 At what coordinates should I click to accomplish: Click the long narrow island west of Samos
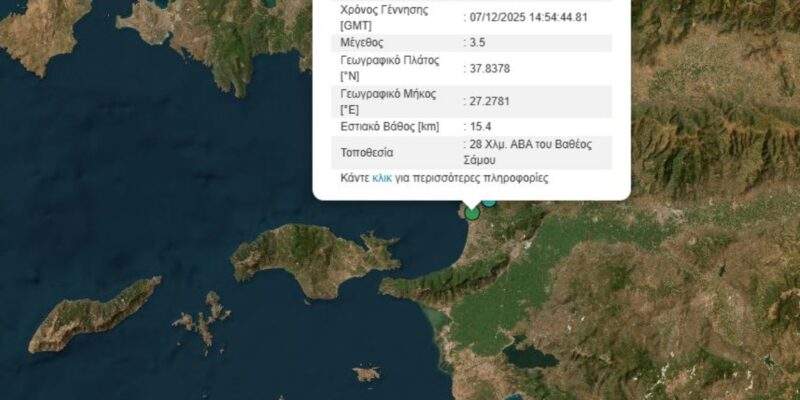pyautogui.click(x=94, y=314)
